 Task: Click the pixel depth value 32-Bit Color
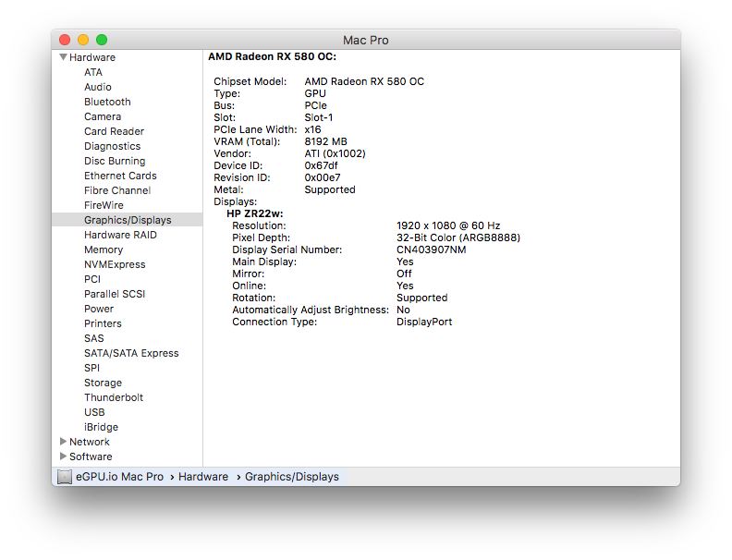[458, 238]
